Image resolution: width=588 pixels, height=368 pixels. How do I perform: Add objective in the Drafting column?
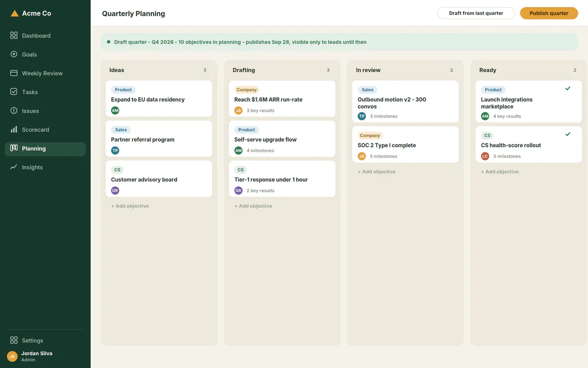tap(253, 206)
